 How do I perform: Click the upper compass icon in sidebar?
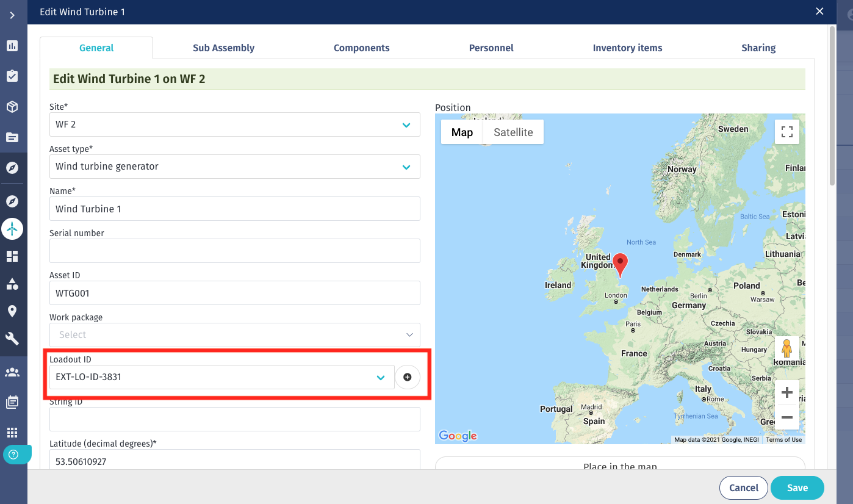pos(12,168)
